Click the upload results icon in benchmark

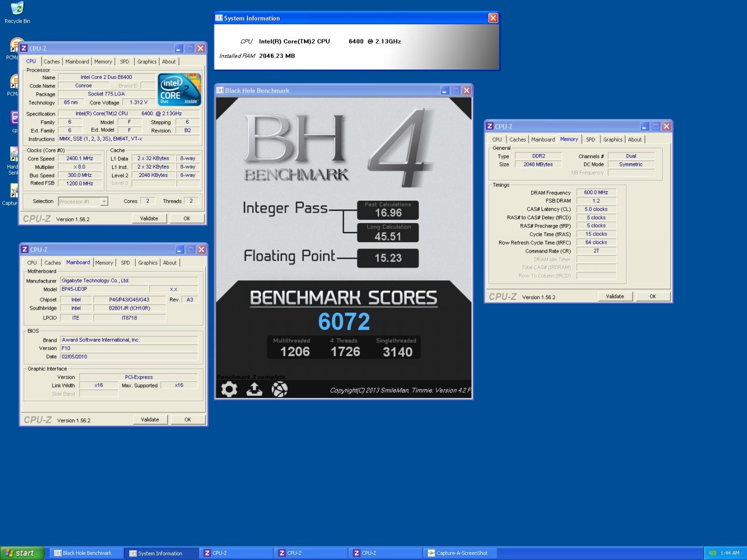(254, 389)
